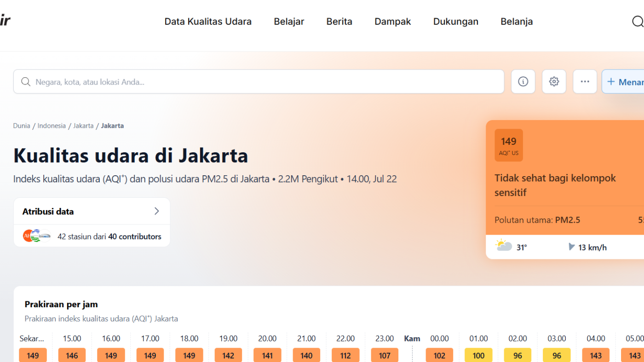Click the 20.00 forecast value 141
644x362 pixels.
(267, 356)
